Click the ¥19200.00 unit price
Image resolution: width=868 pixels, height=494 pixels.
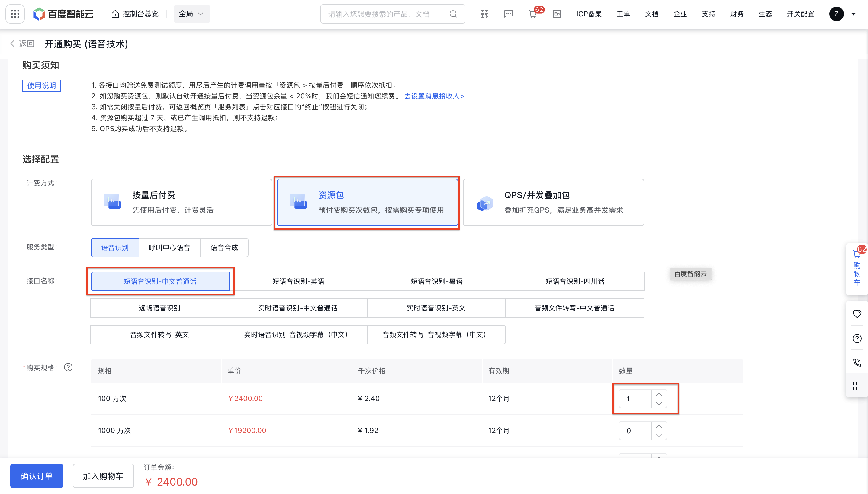point(247,430)
